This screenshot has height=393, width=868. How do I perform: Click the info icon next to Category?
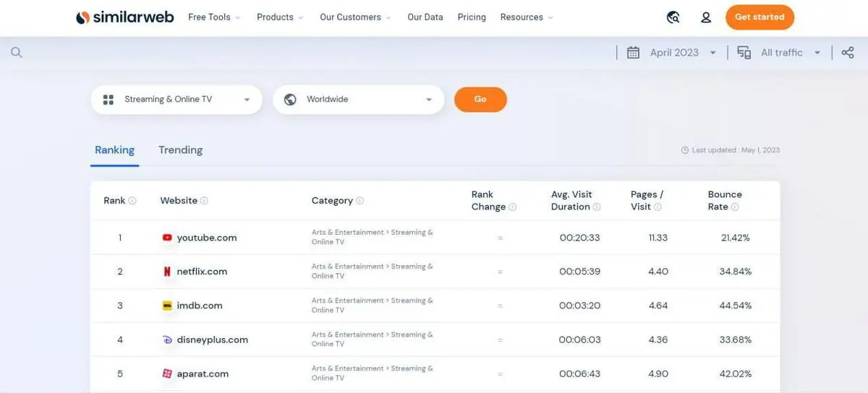[359, 201]
